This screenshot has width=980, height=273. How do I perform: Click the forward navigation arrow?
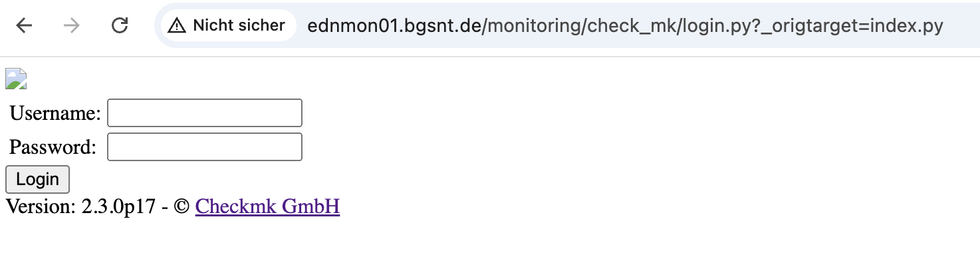pos(72,26)
